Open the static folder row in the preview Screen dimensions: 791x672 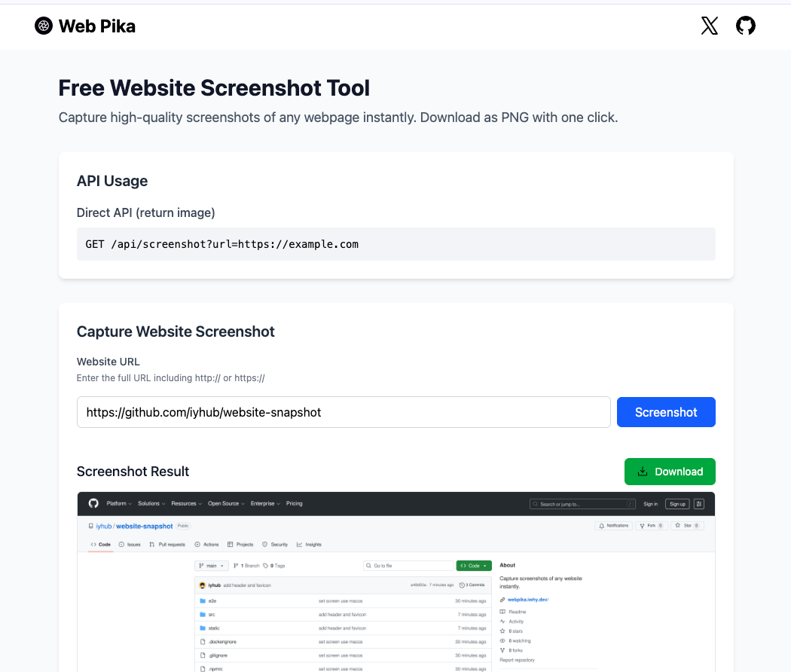point(343,628)
